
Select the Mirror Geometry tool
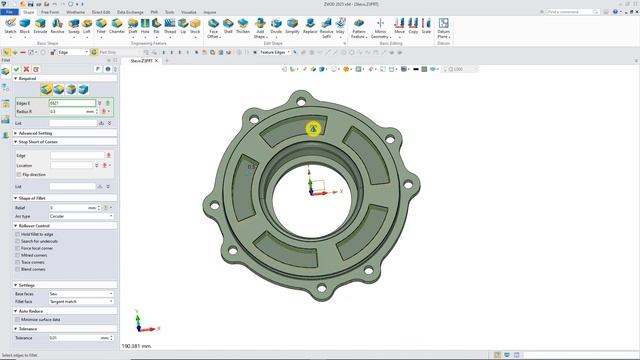tap(380, 28)
